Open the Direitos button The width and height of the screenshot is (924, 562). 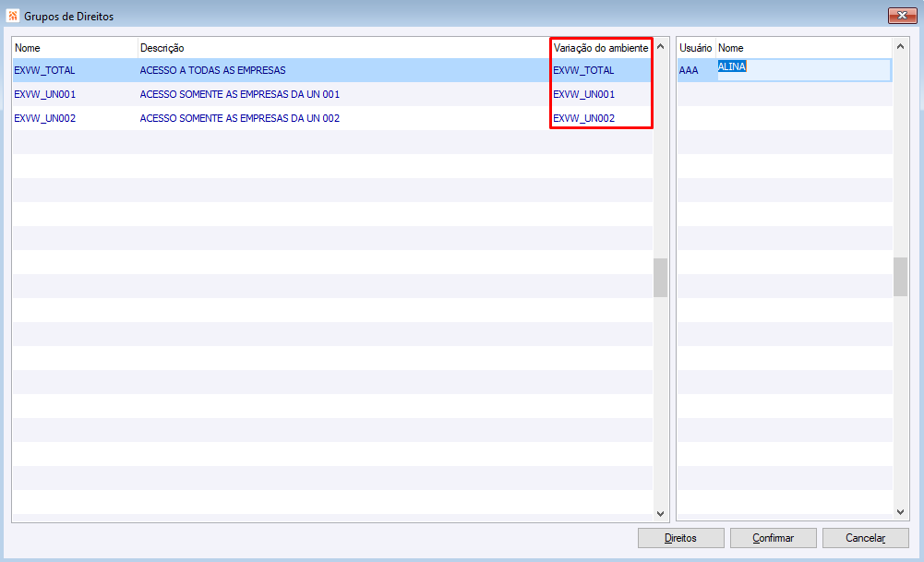point(680,538)
